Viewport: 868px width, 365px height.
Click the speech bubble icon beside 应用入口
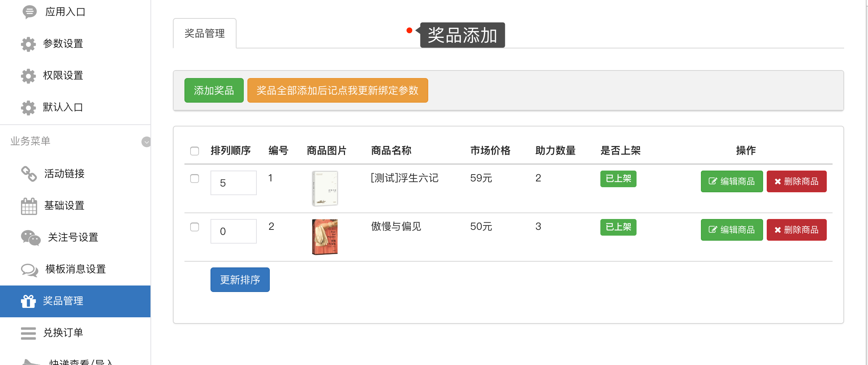29,12
